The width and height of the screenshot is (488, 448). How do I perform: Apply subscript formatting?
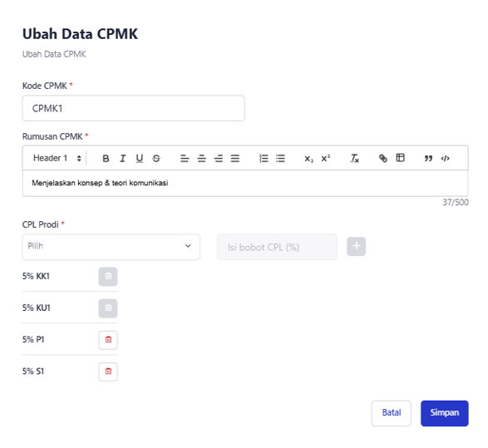pos(308,159)
